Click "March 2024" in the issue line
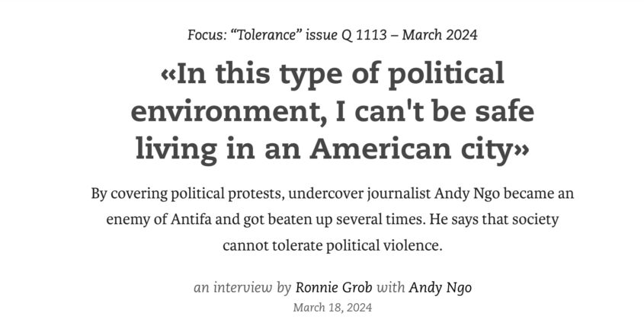Screen dimensions: 644x323 [x=440, y=35]
